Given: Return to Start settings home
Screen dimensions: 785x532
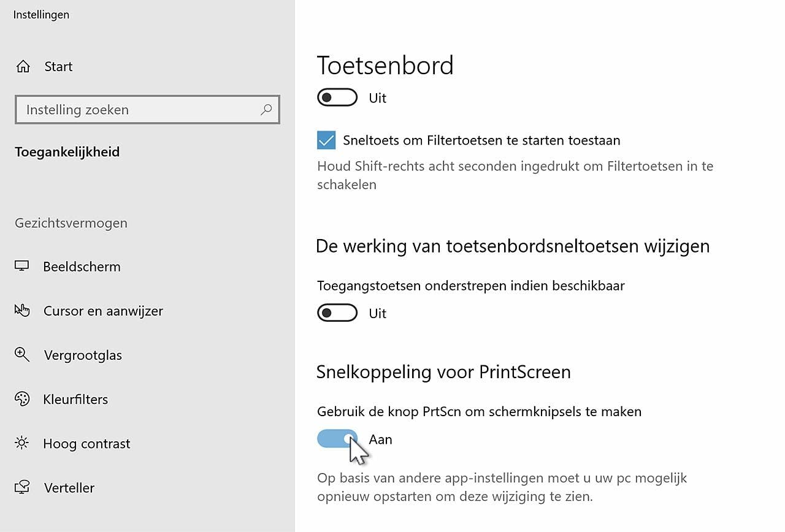Looking at the screenshot, I should coord(58,66).
